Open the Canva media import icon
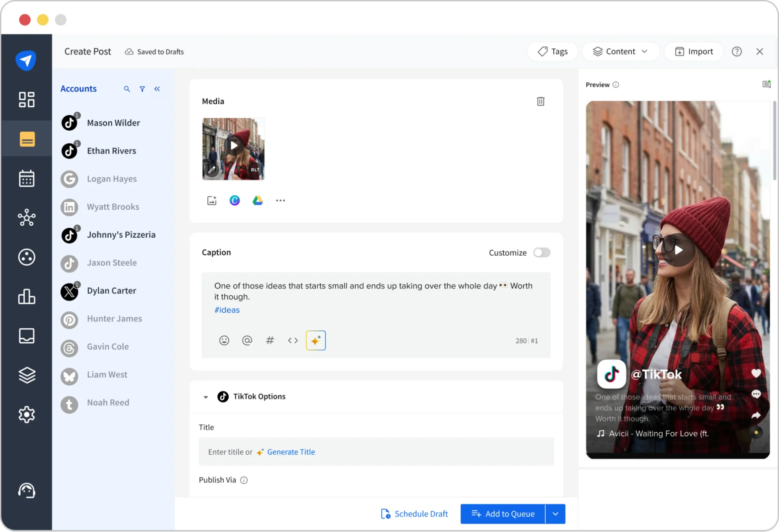This screenshot has width=779, height=532. click(235, 200)
